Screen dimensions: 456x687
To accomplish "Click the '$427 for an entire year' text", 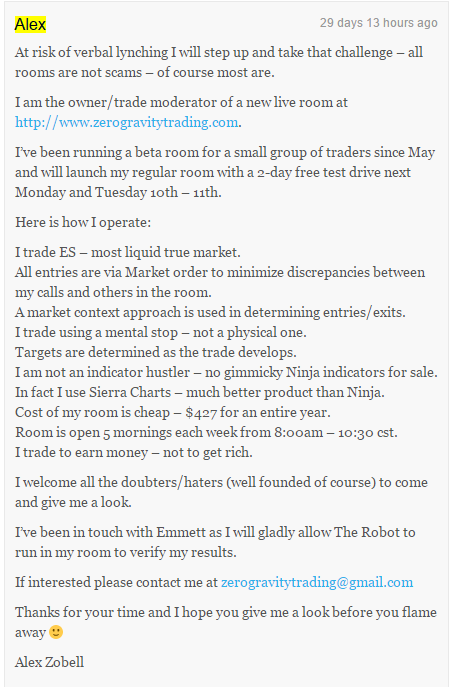I will tap(258, 412).
